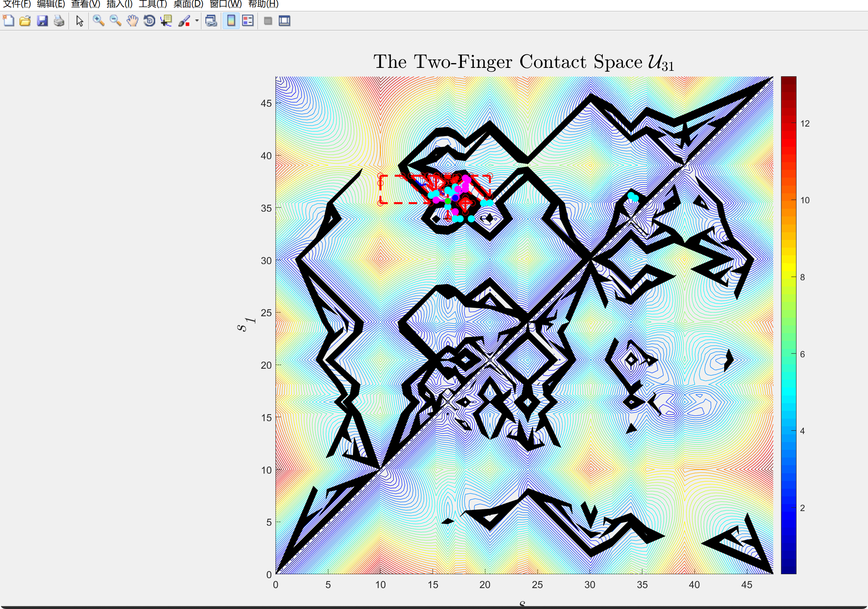The width and height of the screenshot is (868, 609).
Task: Toggle the Insert Colorbar button off
Action: (231, 21)
